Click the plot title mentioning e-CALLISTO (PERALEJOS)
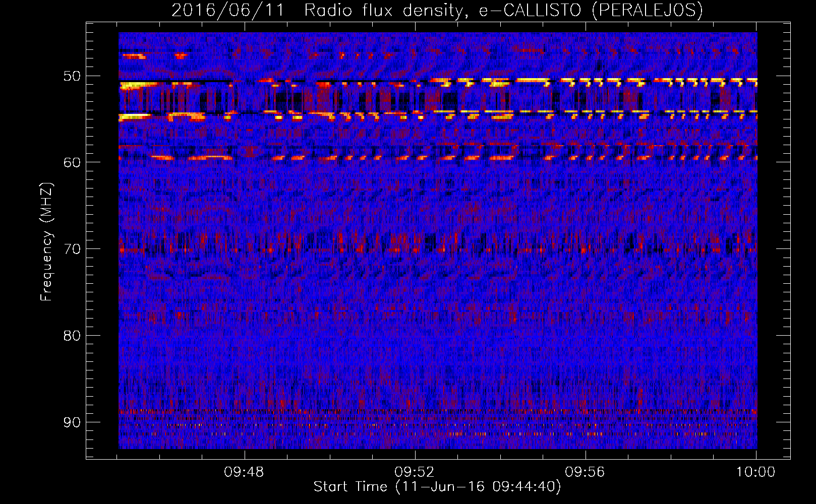 point(437,10)
